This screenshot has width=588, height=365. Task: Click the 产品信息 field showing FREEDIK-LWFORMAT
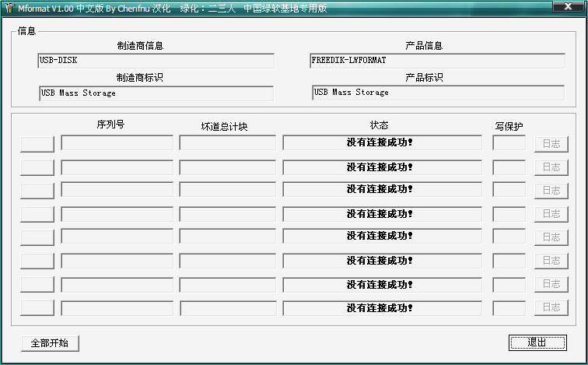(x=437, y=61)
